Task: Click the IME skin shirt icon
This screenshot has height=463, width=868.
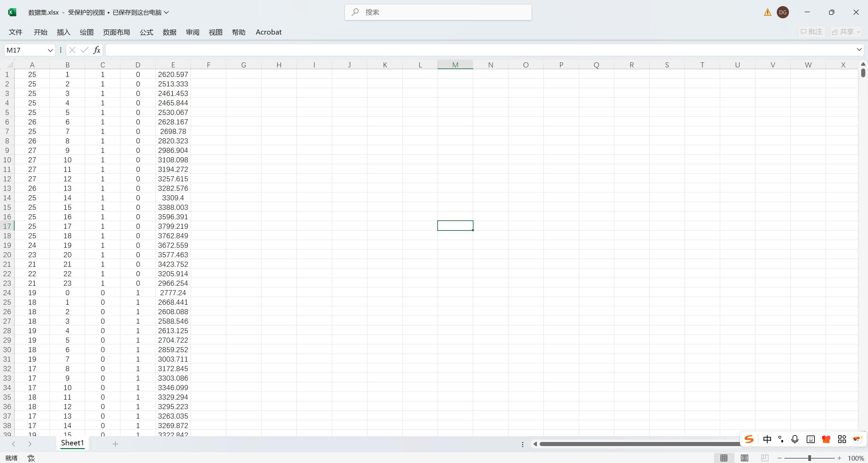Action: click(826, 439)
